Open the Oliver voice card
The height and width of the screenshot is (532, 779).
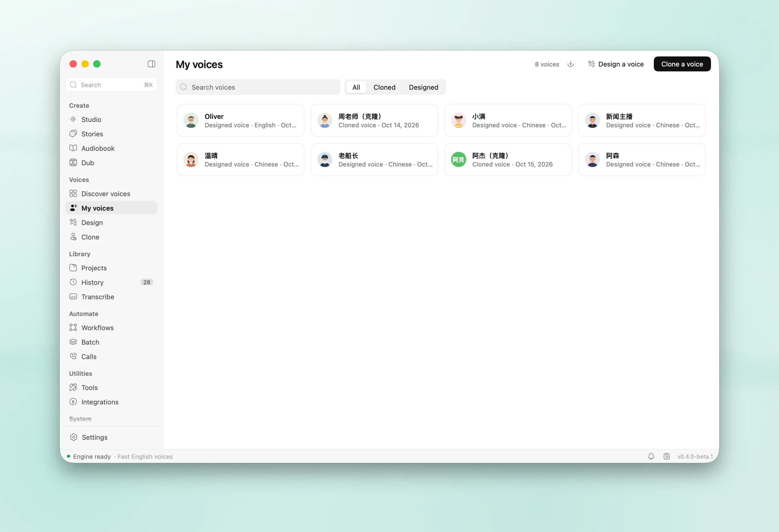click(x=240, y=121)
